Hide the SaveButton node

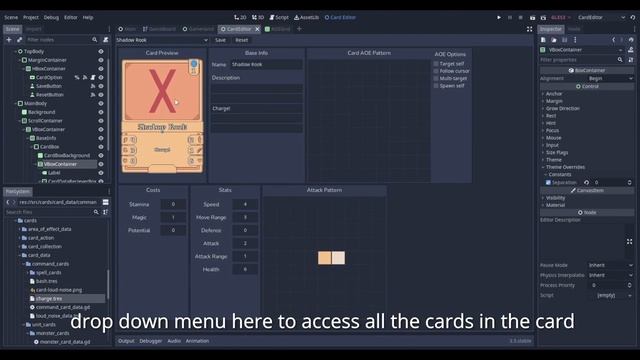[x=101, y=86]
